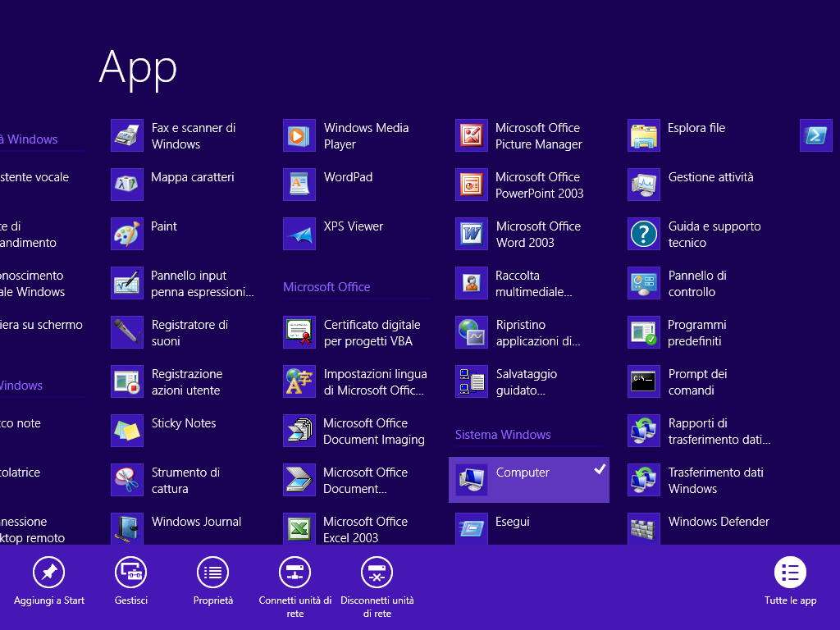This screenshot has height=630, width=840.
Task: Click Disconnetti unità di rete button
Action: [x=377, y=587]
